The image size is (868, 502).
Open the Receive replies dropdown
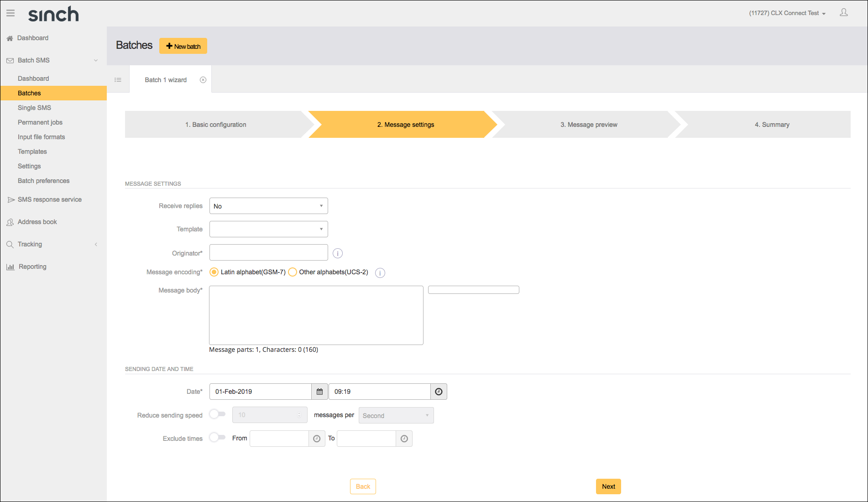click(268, 206)
